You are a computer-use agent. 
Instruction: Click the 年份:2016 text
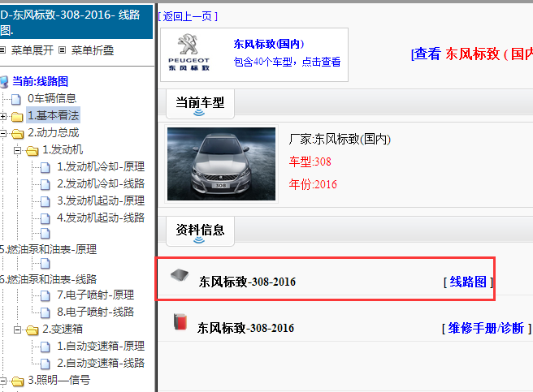click(x=313, y=184)
